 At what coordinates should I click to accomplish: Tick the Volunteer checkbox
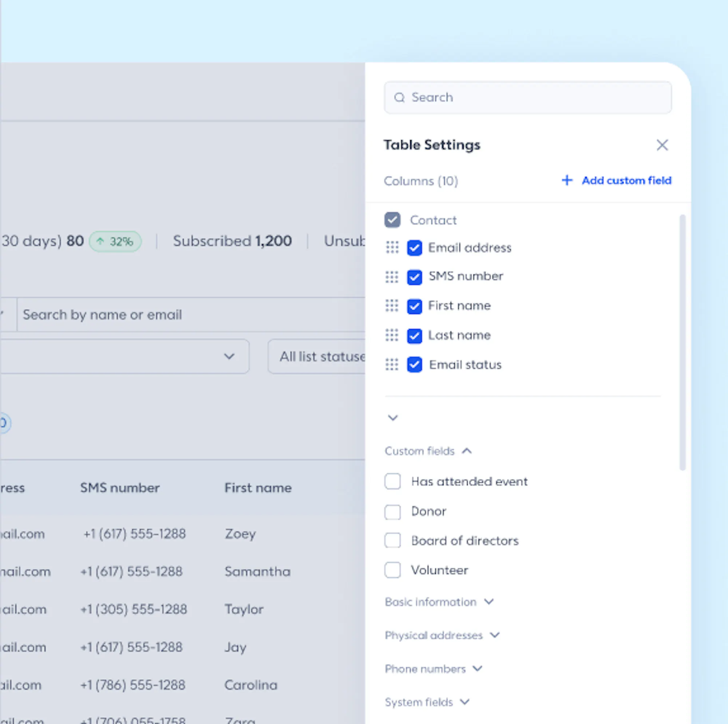pos(392,570)
